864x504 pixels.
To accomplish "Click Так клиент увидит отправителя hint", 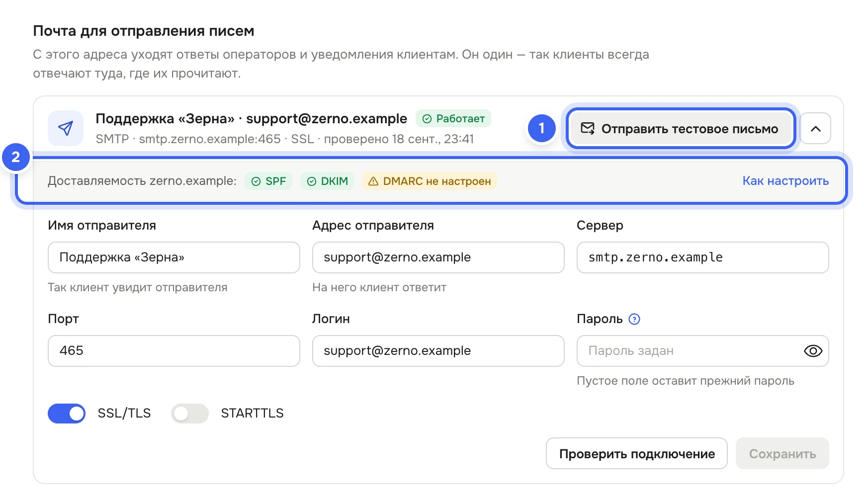I will pyautogui.click(x=138, y=288).
